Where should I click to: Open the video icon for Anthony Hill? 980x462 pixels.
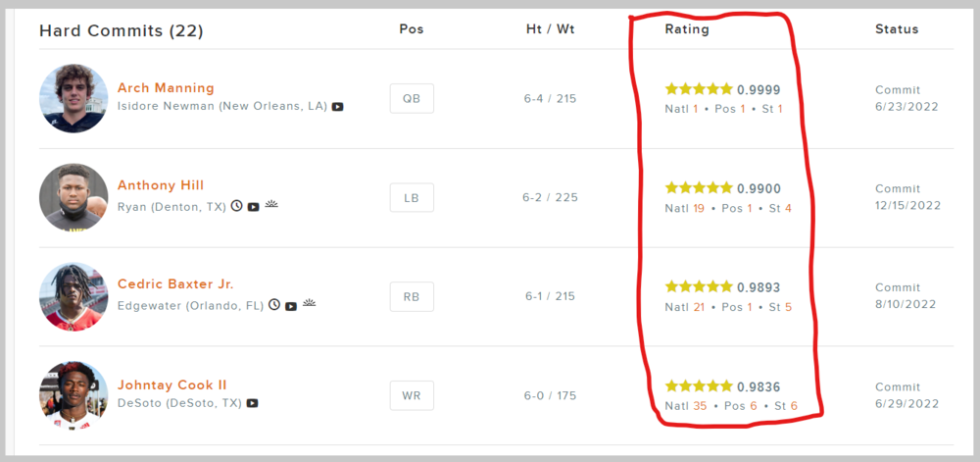click(253, 207)
